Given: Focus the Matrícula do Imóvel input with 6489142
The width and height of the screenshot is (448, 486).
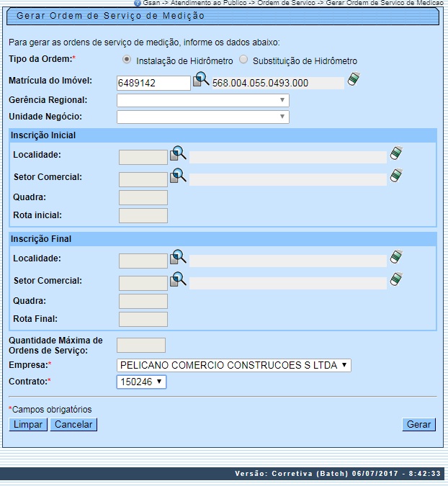Looking at the screenshot, I should (x=153, y=83).
